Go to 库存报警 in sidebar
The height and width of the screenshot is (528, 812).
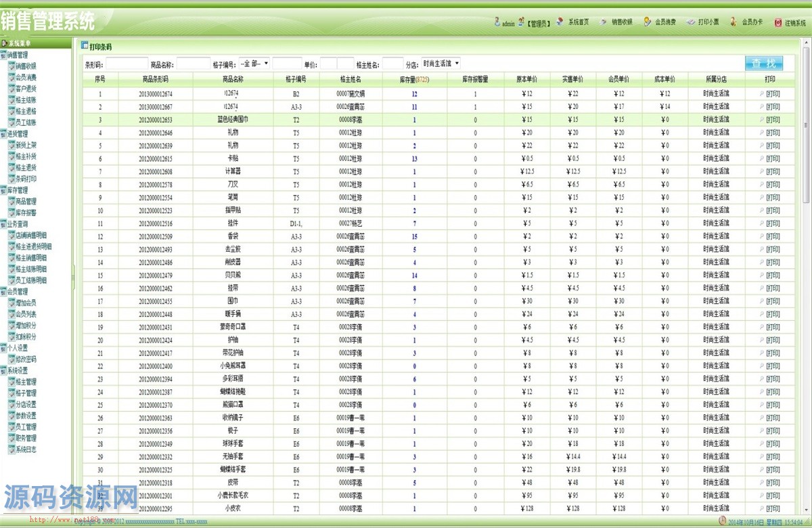point(26,213)
